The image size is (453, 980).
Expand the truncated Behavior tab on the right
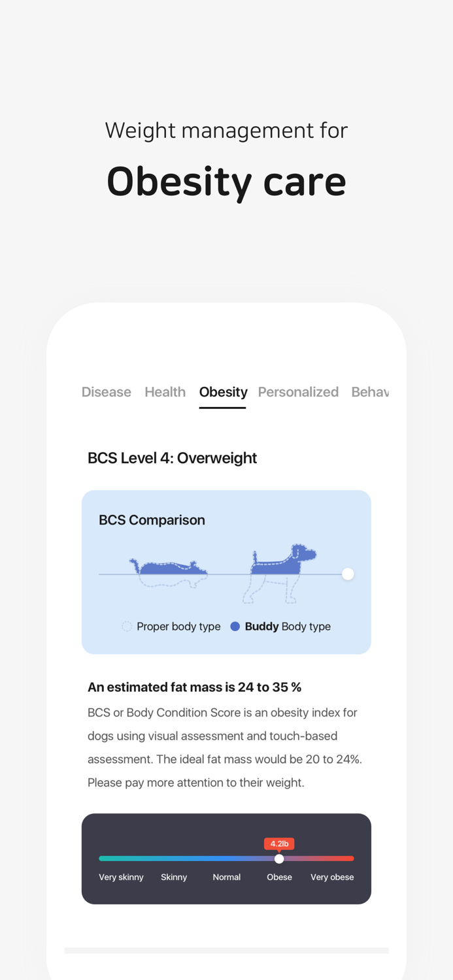tap(373, 391)
